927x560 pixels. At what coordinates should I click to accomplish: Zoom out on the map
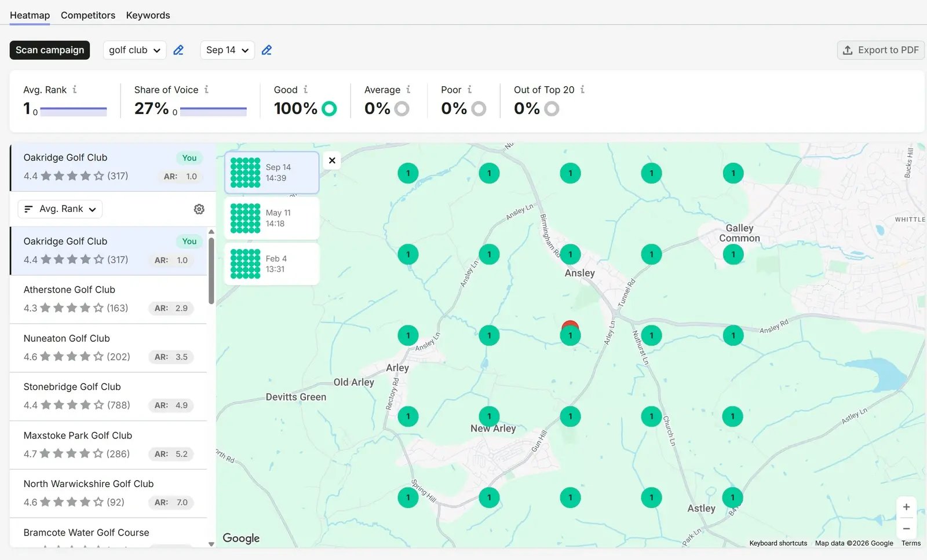tap(906, 529)
